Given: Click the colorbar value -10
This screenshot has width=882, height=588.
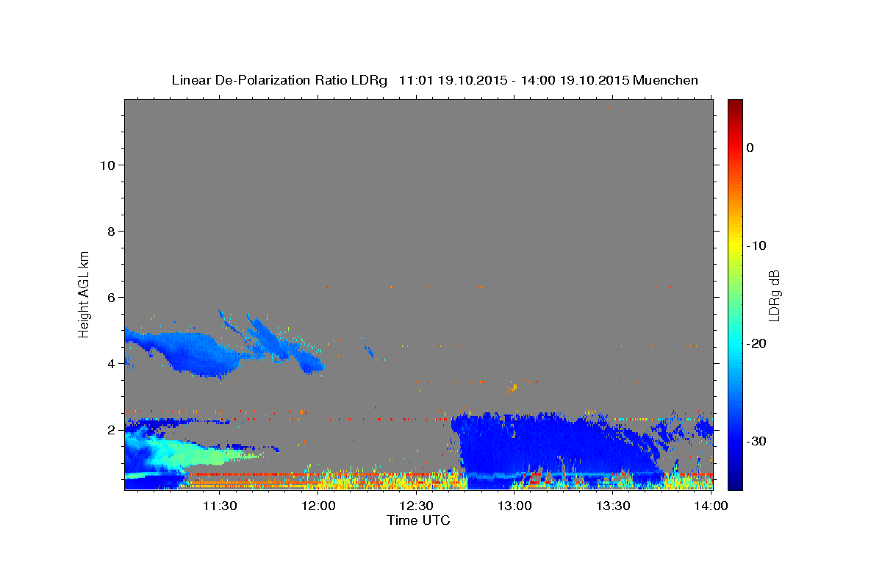Looking at the screenshot, I should click(x=756, y=245).
